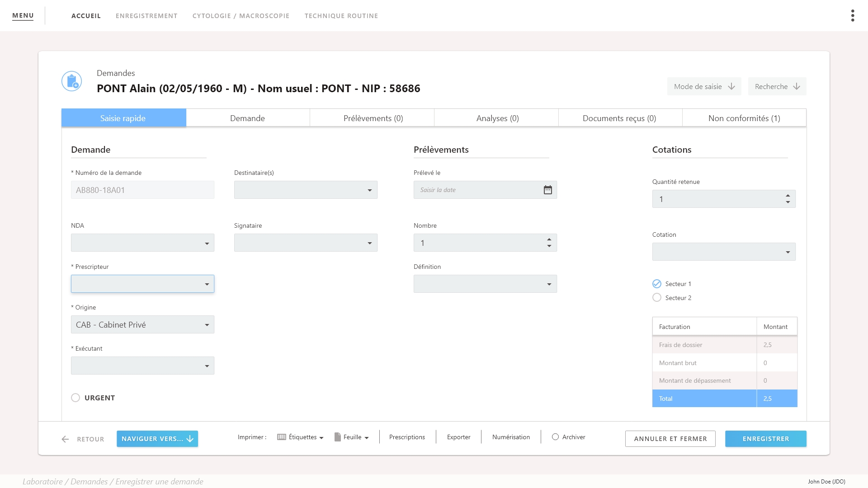Click the Exporter button
868x488 pixels.
tap(458, 437)
